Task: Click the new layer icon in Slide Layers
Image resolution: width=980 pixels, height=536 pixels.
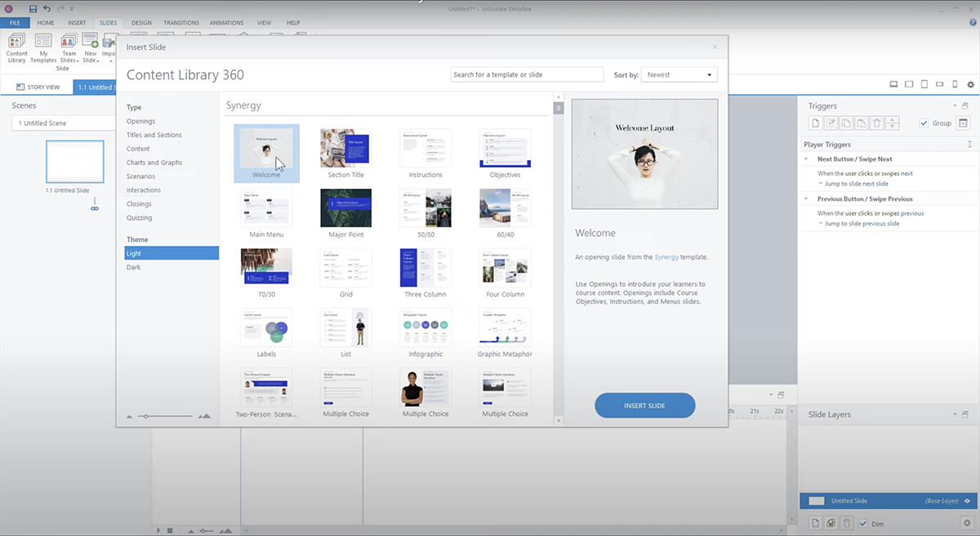Action: [x=814, y=523]
